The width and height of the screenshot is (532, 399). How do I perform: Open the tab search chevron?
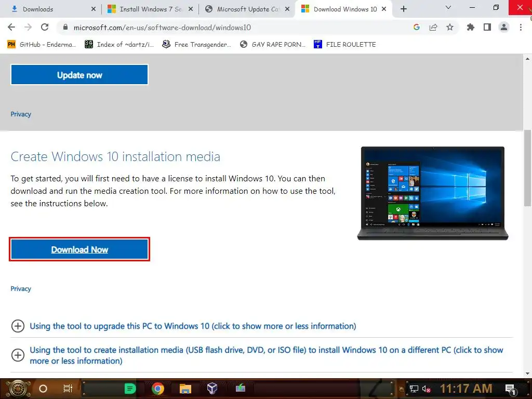[448, 7]
